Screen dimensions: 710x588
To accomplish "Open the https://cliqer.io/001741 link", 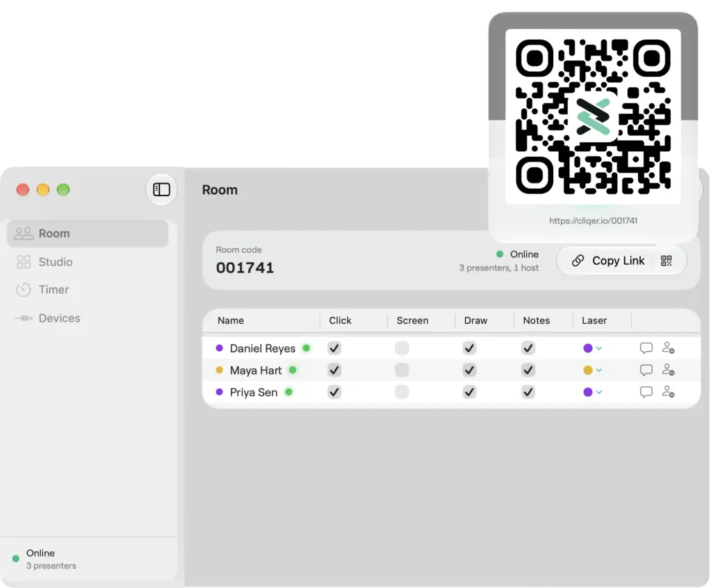I will click(594, 220).
